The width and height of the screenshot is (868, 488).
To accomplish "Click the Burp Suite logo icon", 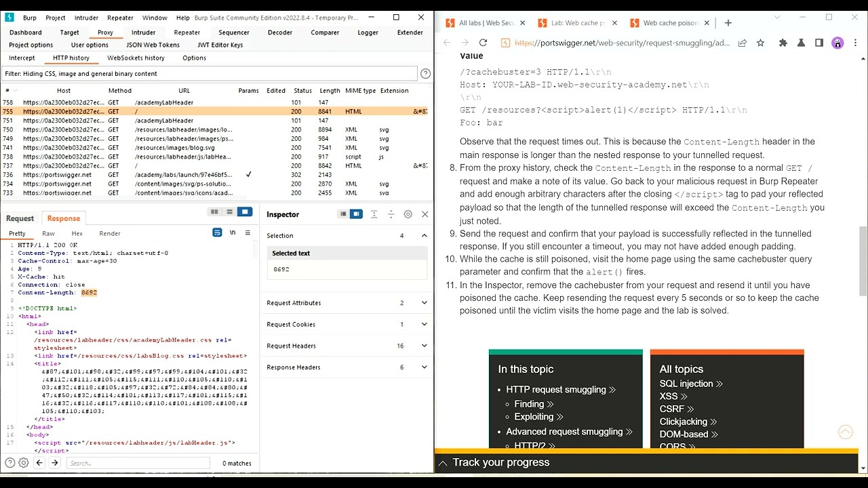I will (9, 18).
